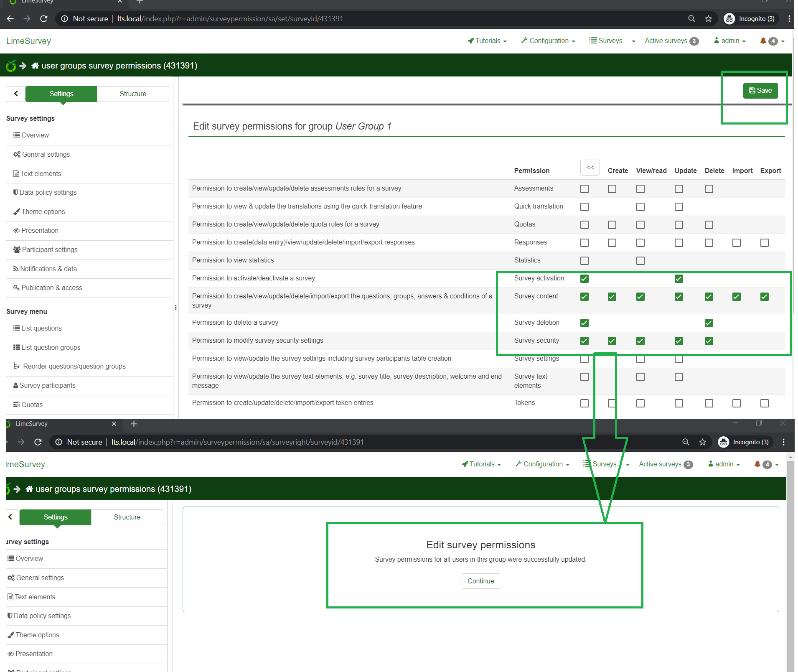Reload the page in top browser
The image size is (798, 672).
(x=44, y=19)
